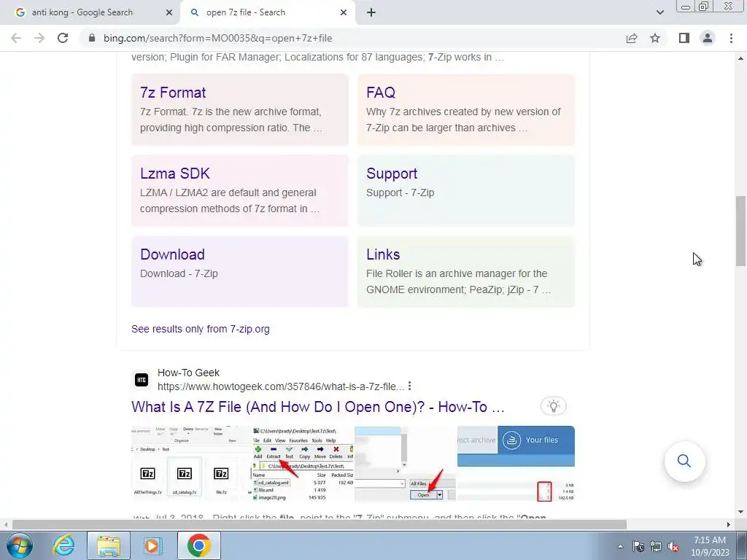Viewport: 747px width, 560px height.
Task: Open Windows Media Player from taskbar
Action: [152, 545]
